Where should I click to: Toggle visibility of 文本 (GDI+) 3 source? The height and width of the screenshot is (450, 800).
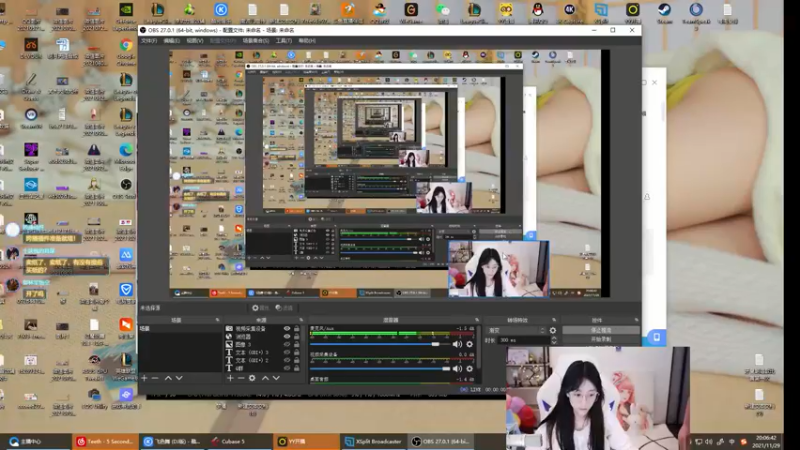coord(287,352)
